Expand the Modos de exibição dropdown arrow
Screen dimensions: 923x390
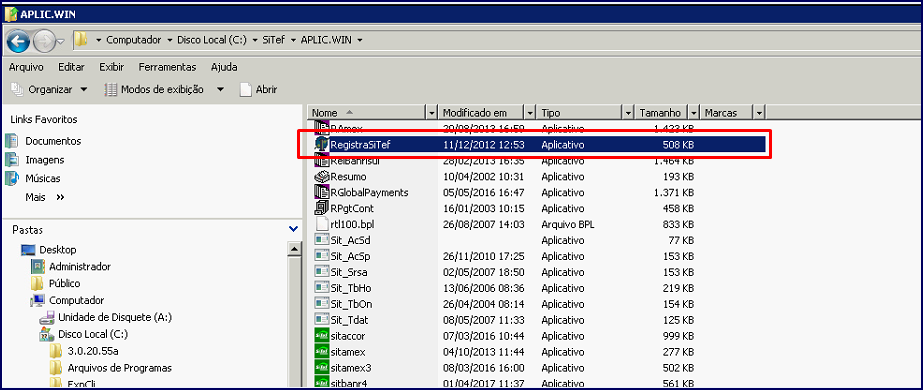coord(220,89)
